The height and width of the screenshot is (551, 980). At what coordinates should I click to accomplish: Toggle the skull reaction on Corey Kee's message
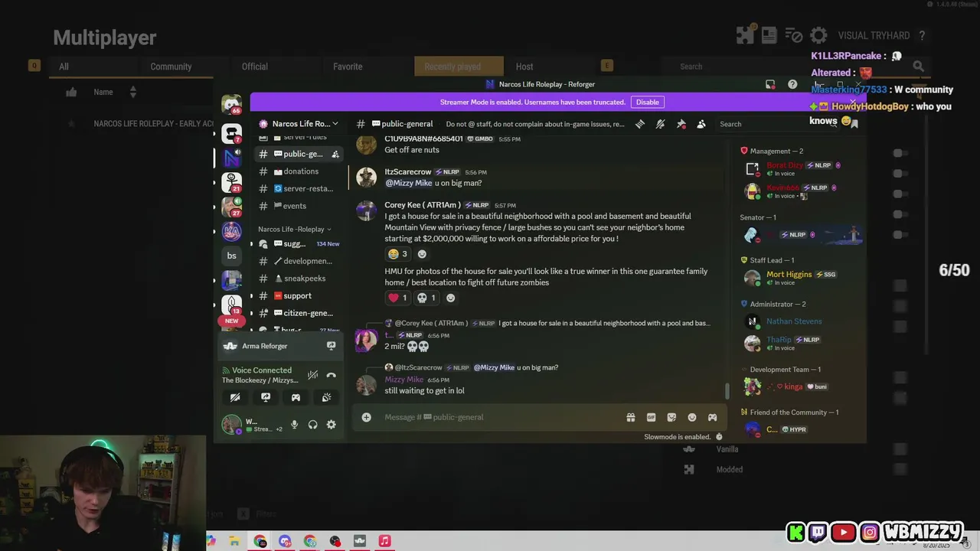(426, 298)
